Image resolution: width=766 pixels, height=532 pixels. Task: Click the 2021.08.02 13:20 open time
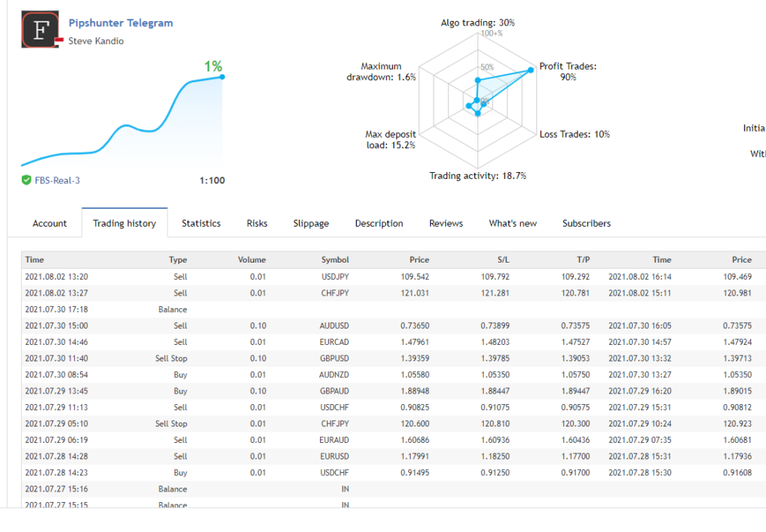pos(57,277)
